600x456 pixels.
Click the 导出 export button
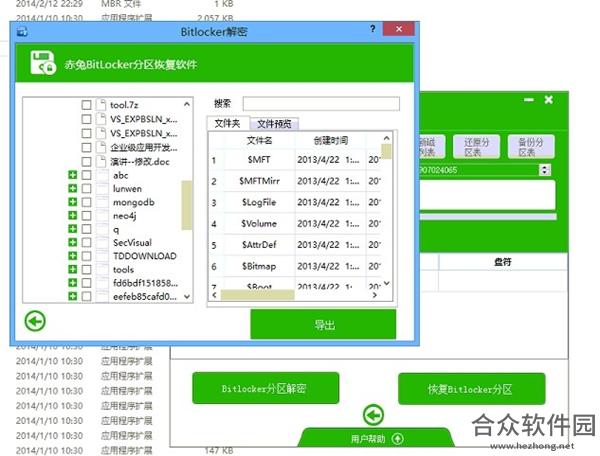click(x=323, y=324)
